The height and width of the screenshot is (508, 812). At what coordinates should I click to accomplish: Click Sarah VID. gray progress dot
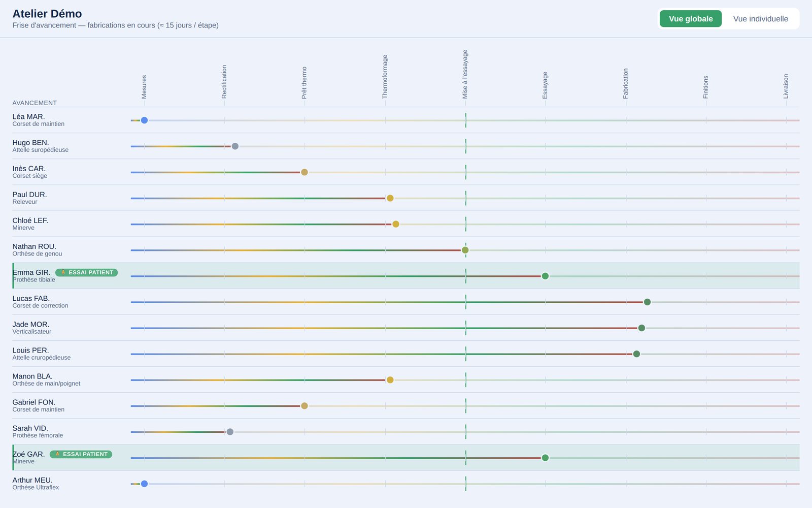(230, 432)
